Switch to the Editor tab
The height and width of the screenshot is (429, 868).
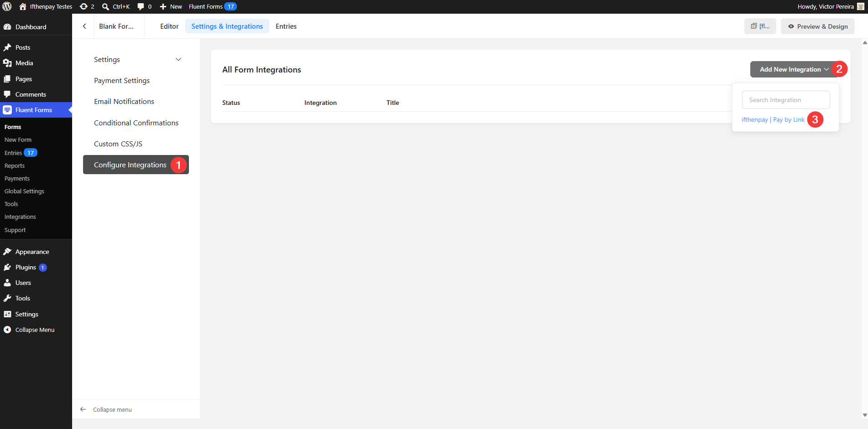pyautogui.click(x=169, y=26)
